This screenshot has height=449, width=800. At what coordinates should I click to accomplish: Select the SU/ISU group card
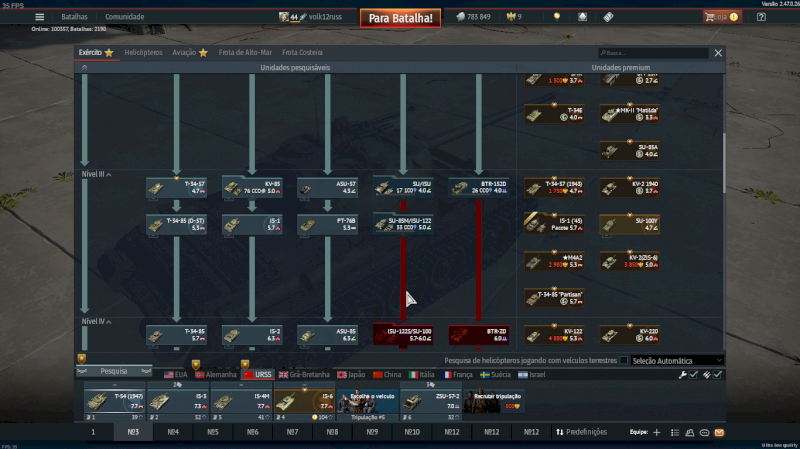click(403, 187)
